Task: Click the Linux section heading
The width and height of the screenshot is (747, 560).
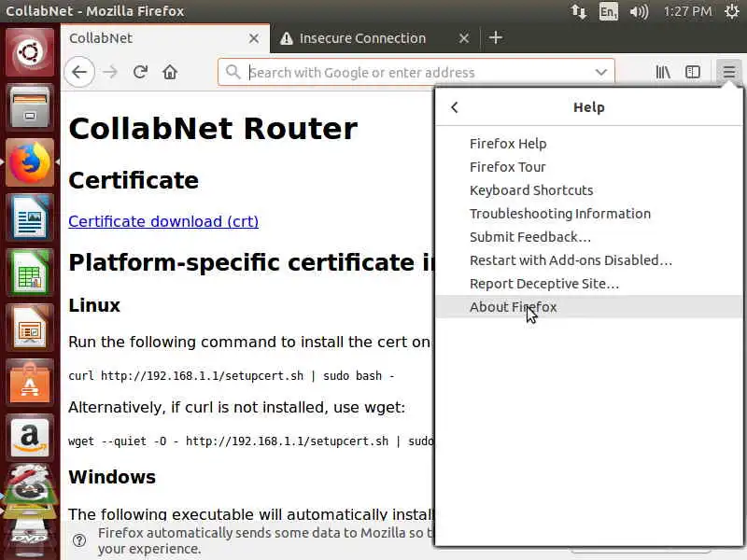Action: click(x=94, y=305)
